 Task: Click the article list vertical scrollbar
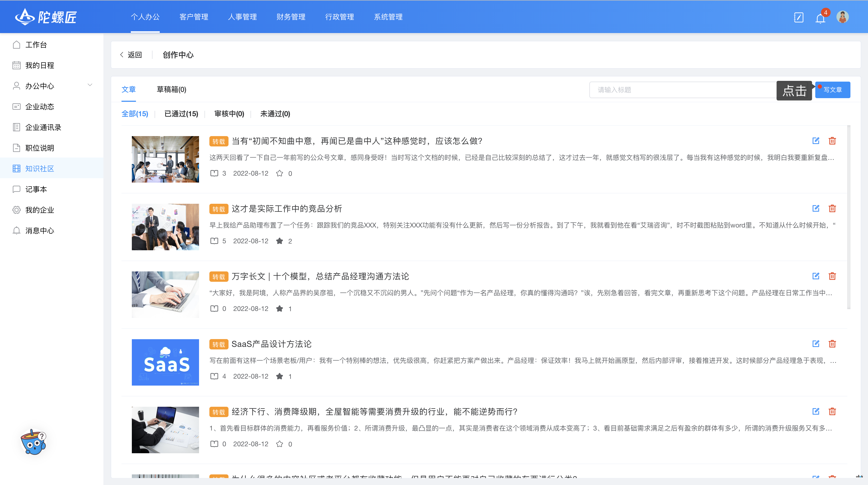pos(849,217)
